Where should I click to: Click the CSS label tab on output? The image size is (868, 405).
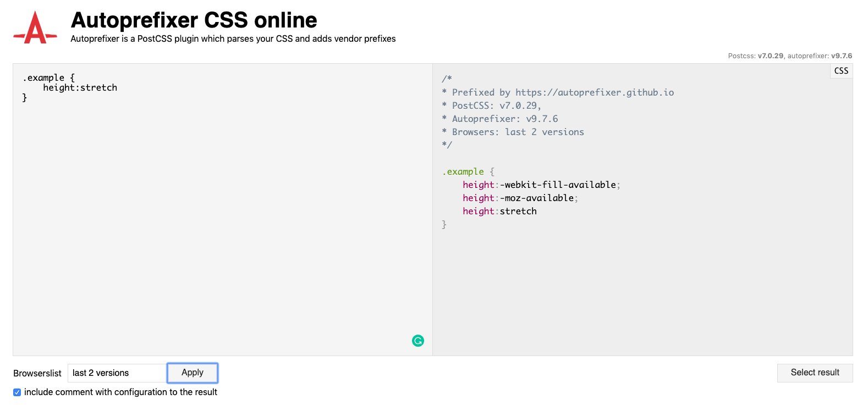click(x=841, y=71)
